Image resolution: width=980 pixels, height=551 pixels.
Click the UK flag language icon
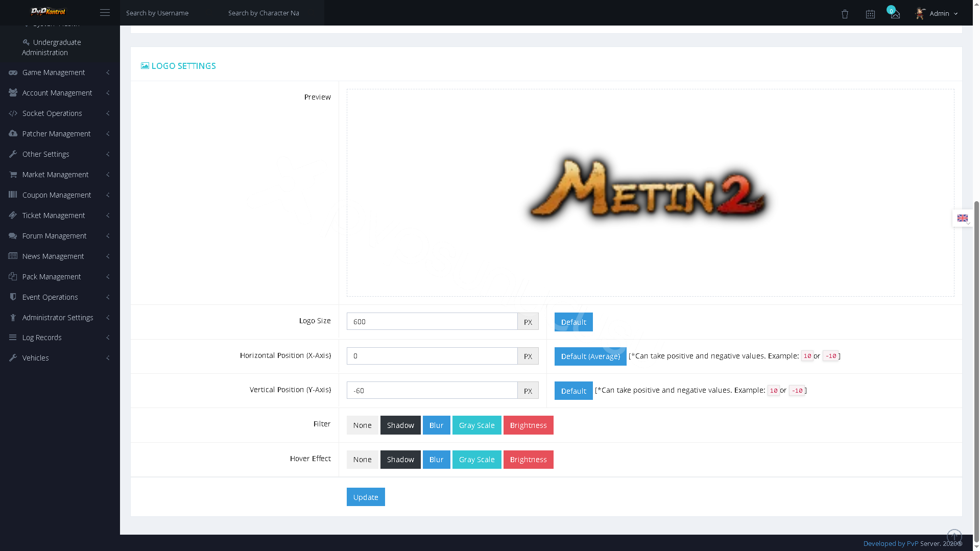tap(963, 218)
